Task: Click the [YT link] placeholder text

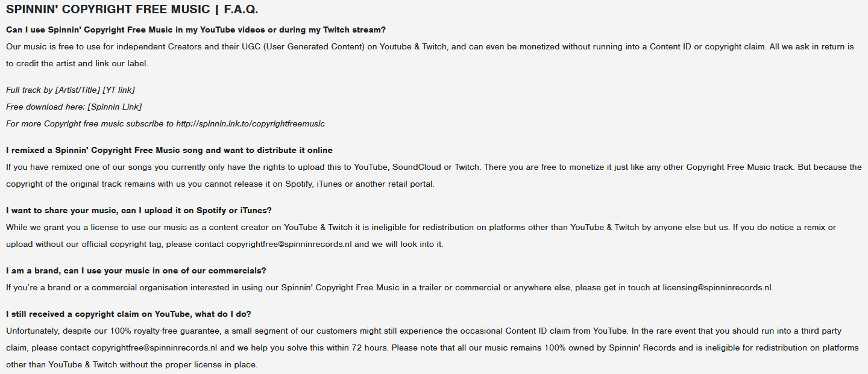Action: [119, 90]
